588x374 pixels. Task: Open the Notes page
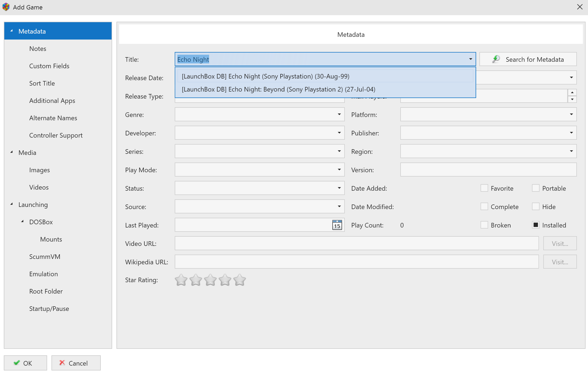tap(38, 48)
